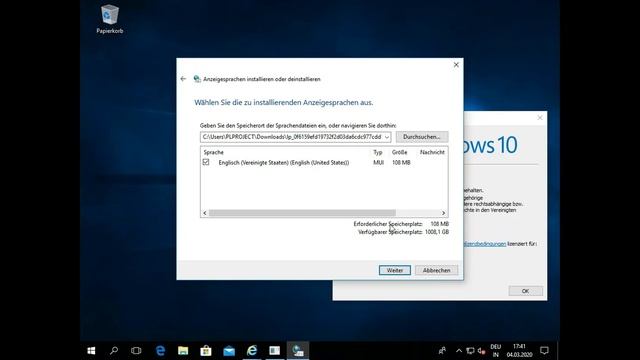Click Abbrechen to cancel installation

coord(436,270)
